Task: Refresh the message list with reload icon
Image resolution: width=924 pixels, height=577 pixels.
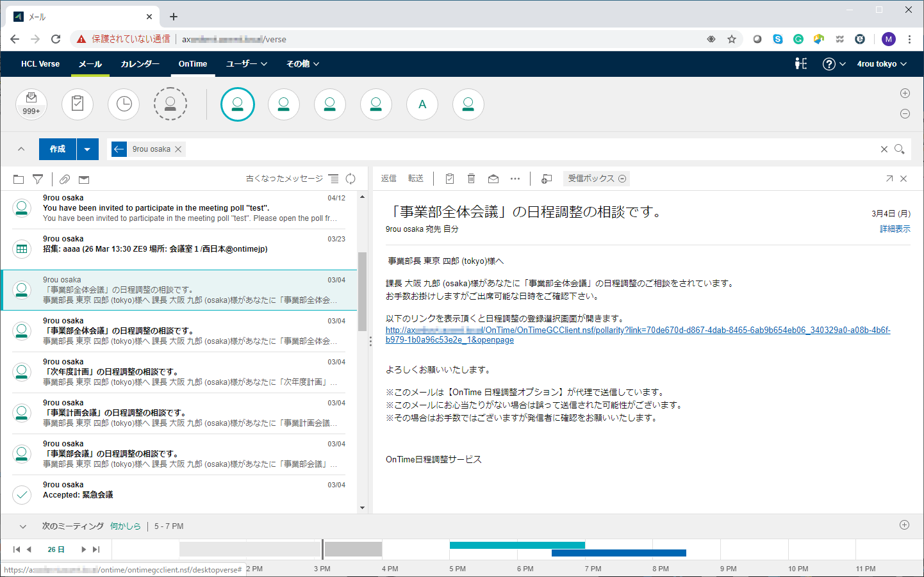Action: tap(350, 179)
